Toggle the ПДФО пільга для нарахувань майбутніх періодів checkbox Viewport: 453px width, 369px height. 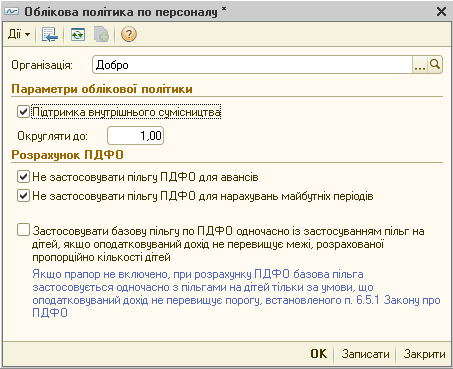tap(23, 196)
